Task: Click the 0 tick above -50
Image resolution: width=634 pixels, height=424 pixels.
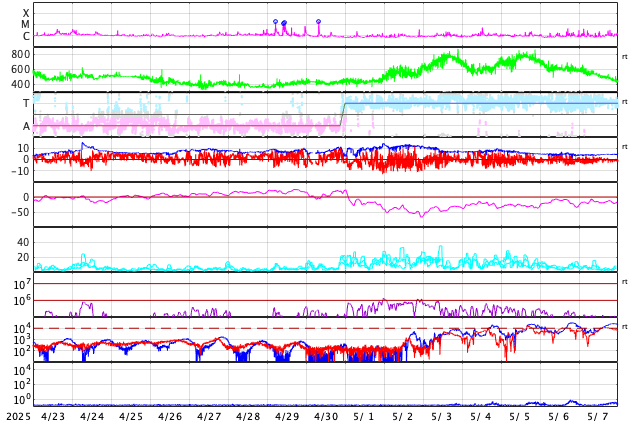Action: [x=26, y=197]
